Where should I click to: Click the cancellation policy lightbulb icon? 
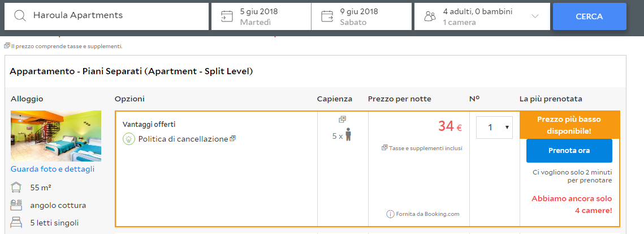[x=129, y=139]
